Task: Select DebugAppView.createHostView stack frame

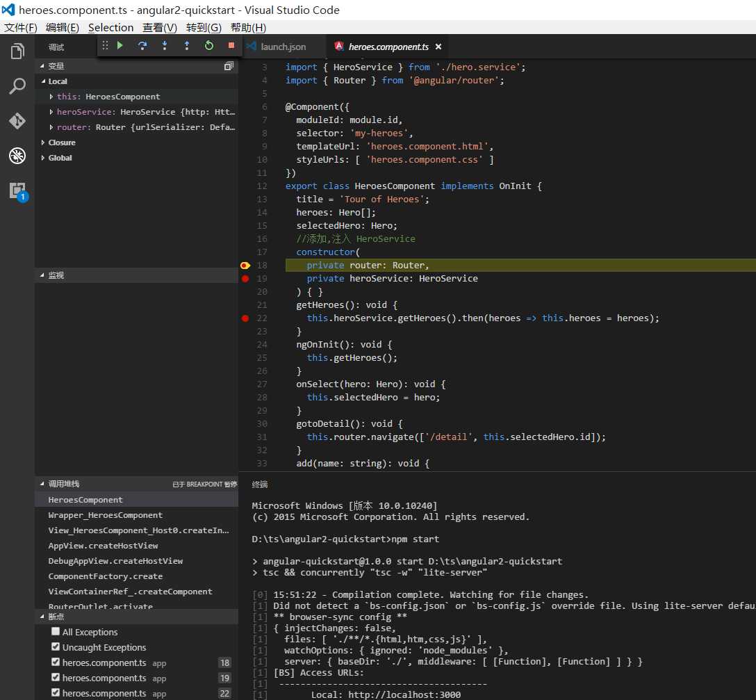Action: point(136,561)
